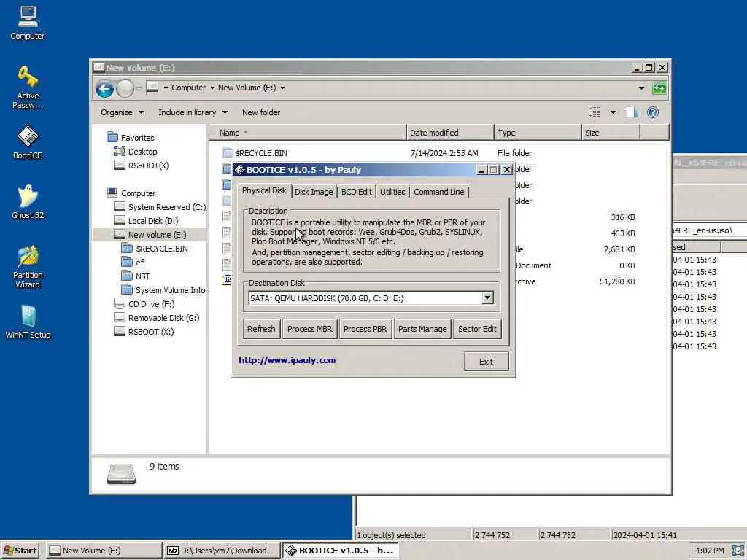Image resolution: width=747 pixels, height=560 pixels.
Task: Click the 51,280 KB size cell
Action: [x=617, y=281]
